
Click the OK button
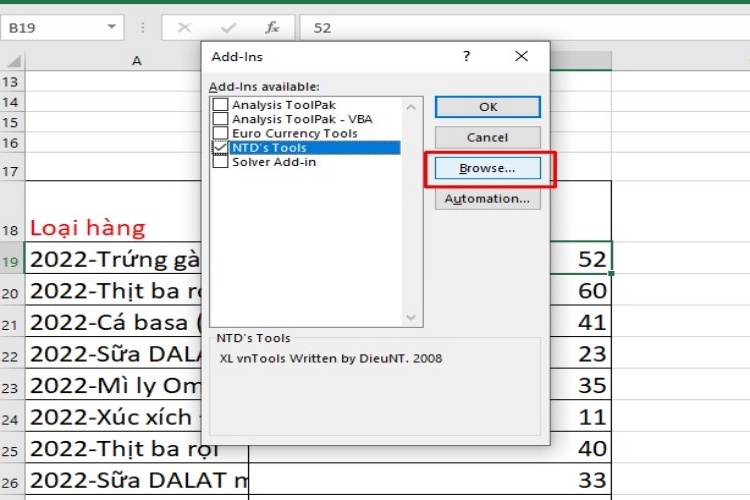point(488,107)
